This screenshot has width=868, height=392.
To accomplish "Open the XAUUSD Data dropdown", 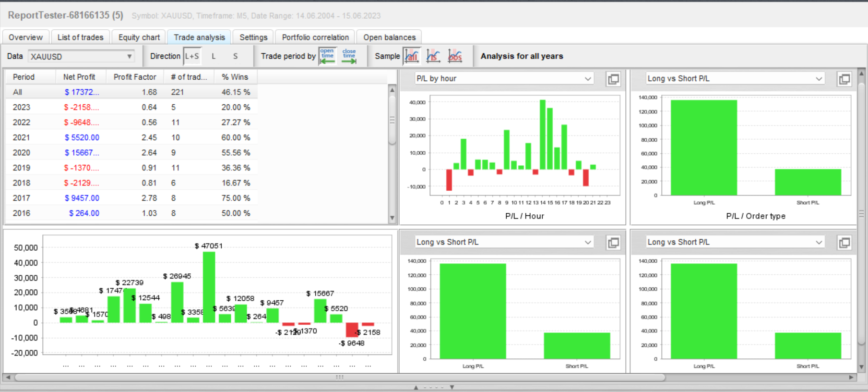I will pos(81,57).
